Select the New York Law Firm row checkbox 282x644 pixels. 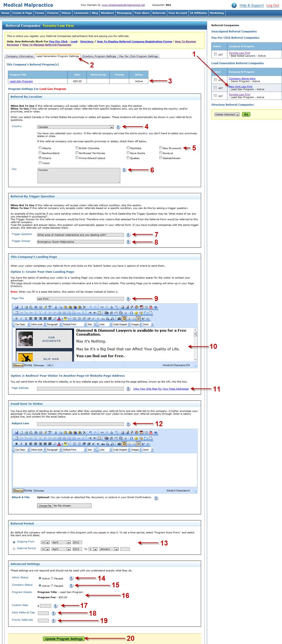click(215, 88)
